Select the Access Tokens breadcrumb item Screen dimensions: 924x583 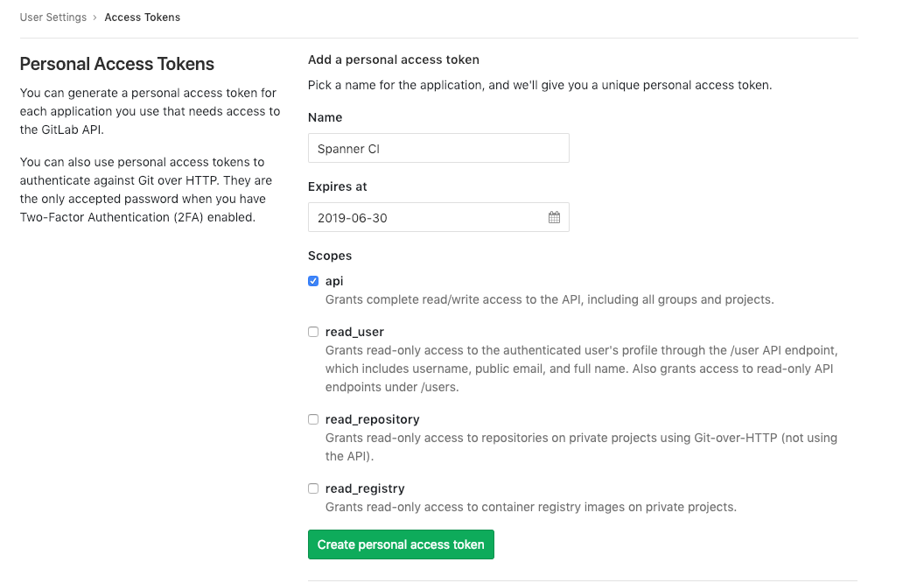[143, 18]
